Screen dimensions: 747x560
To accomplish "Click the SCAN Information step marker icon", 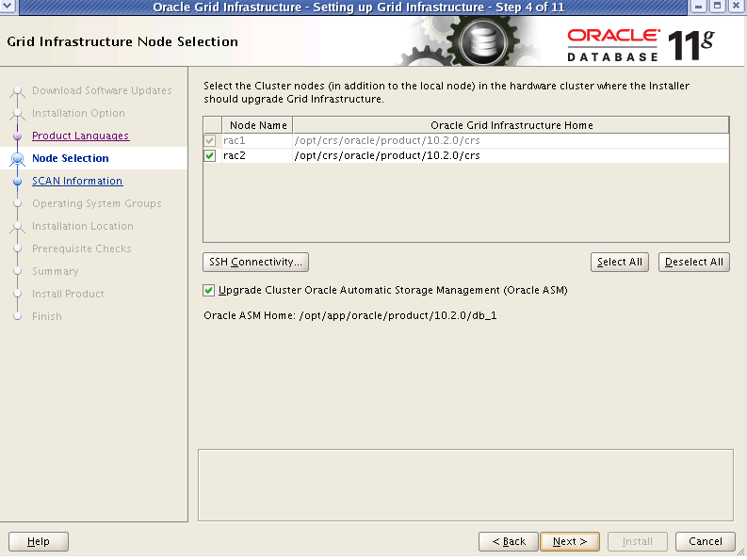I will click(18, 182).
